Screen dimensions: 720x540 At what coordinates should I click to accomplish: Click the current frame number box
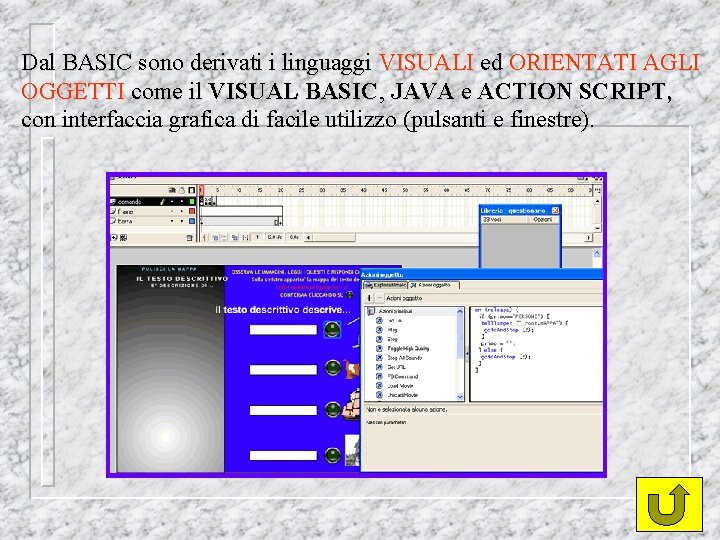coord(258,237)
